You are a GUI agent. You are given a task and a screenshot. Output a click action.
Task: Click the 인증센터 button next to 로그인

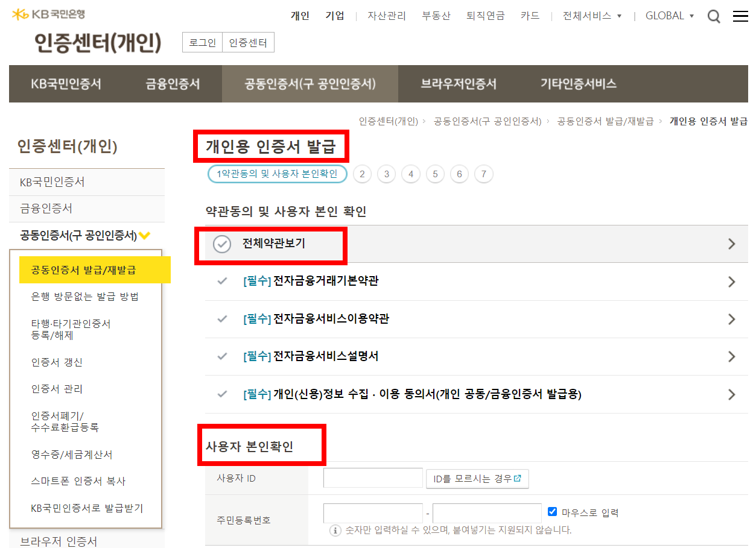pyautogui.click(x=248, y=42)
